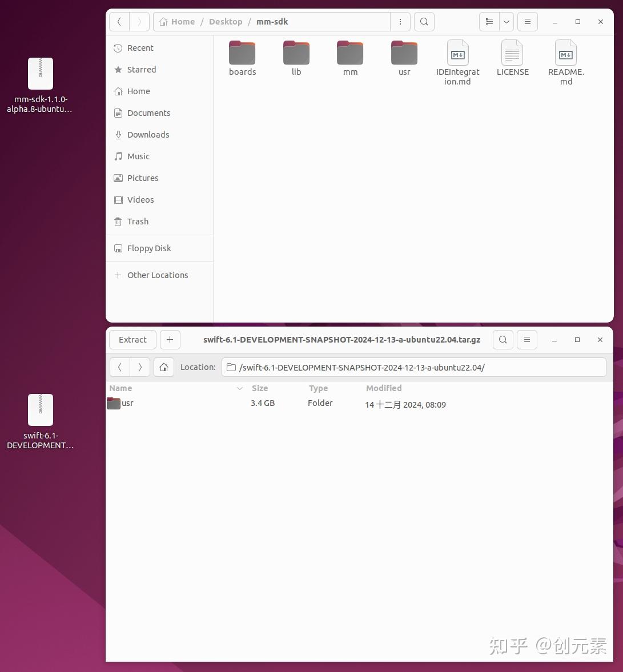
Task: Open Trash in the sidebar
Action: point(159,222)
